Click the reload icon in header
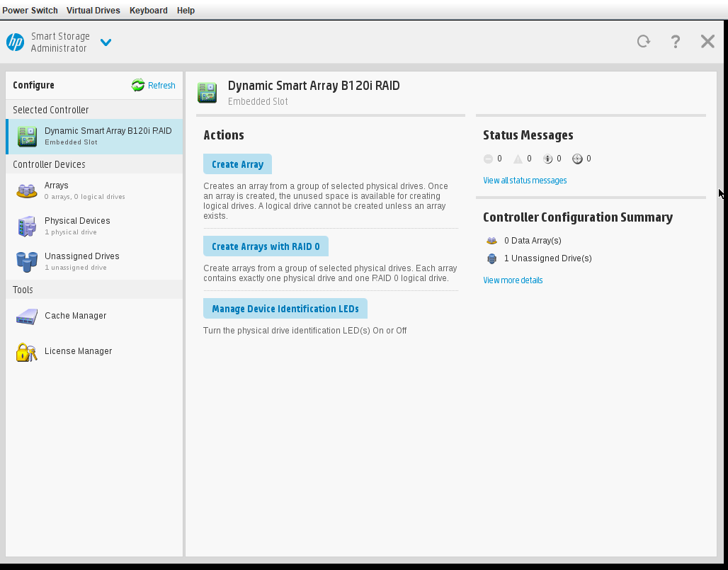 tap(644, 41)
